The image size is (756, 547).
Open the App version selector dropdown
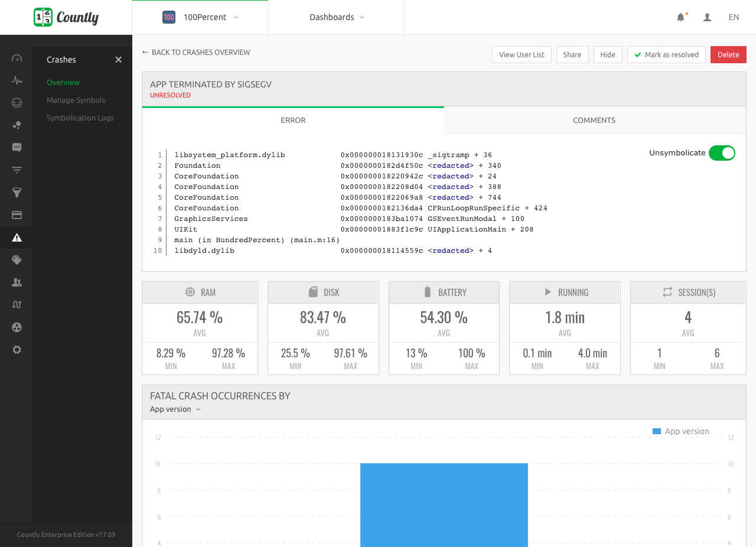click(x=175, y=409)
